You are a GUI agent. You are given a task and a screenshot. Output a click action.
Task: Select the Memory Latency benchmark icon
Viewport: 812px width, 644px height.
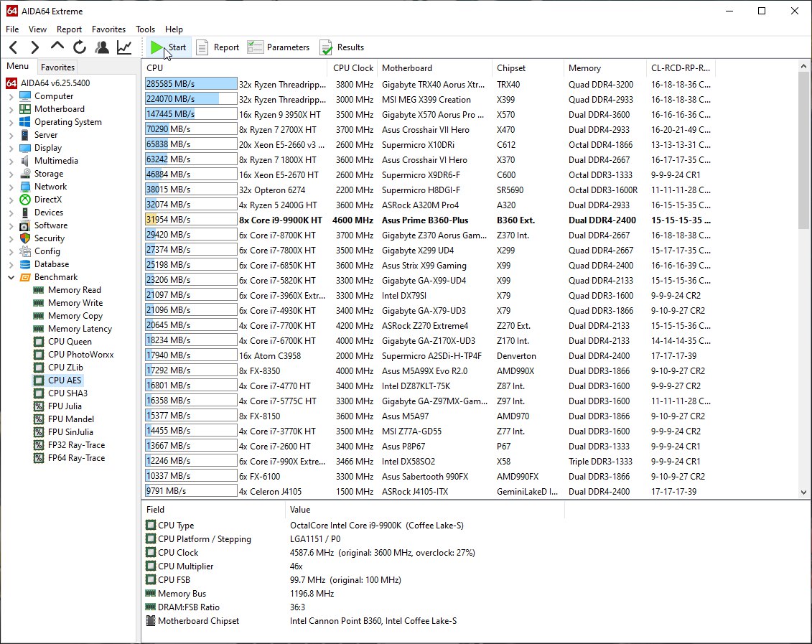pyautogui.click(x=38, y=329)
